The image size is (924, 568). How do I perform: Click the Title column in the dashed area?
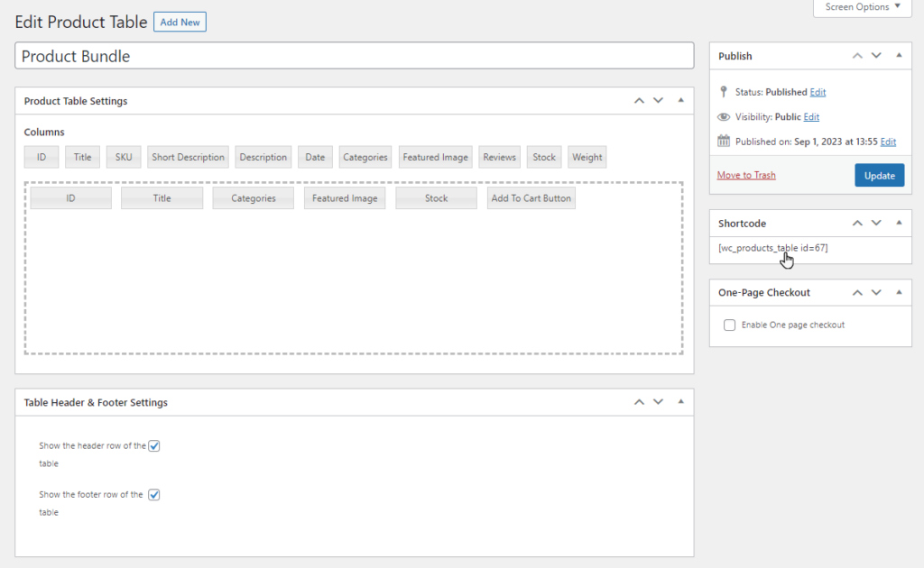(162, 198)
